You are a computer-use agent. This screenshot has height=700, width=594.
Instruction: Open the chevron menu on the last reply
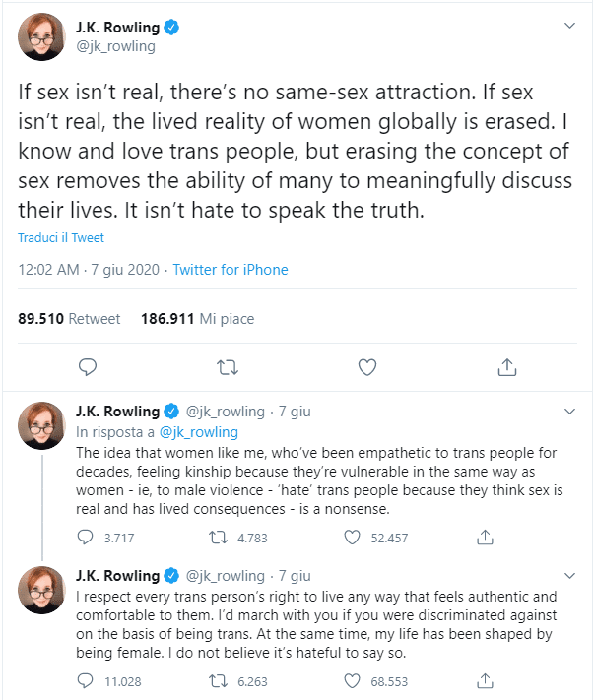coord(568,574)
